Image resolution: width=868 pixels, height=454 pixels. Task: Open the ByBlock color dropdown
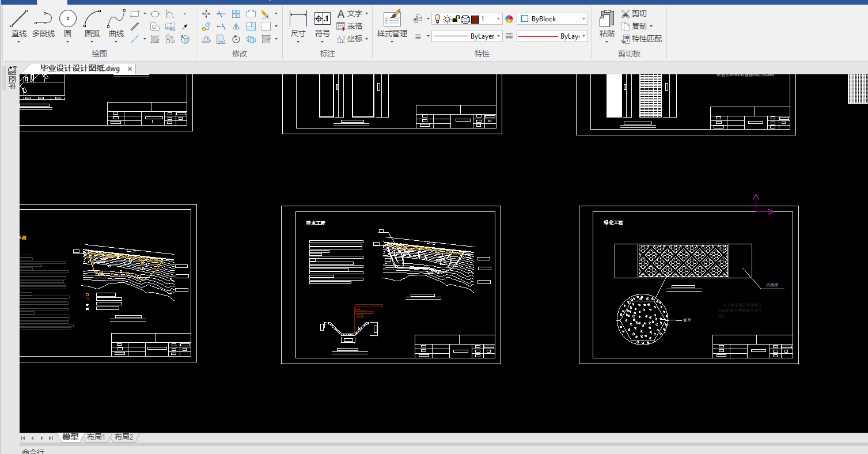(x=583, y=19)
